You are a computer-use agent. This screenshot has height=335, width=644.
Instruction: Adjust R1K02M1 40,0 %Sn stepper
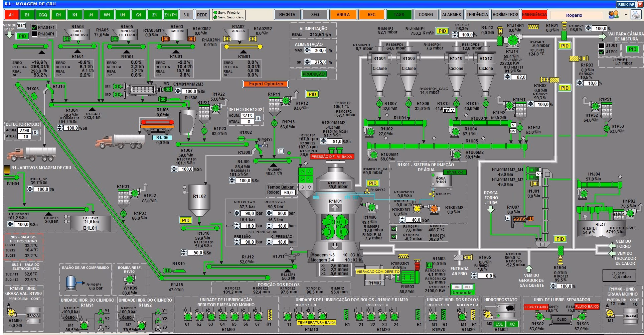(x=402, y=220)
